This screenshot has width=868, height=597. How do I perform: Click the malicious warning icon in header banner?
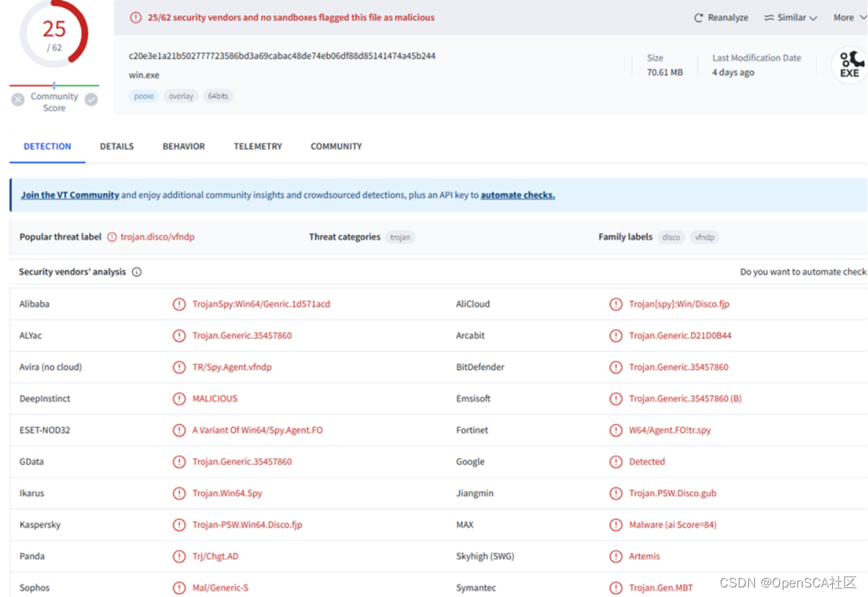point(136,18)
